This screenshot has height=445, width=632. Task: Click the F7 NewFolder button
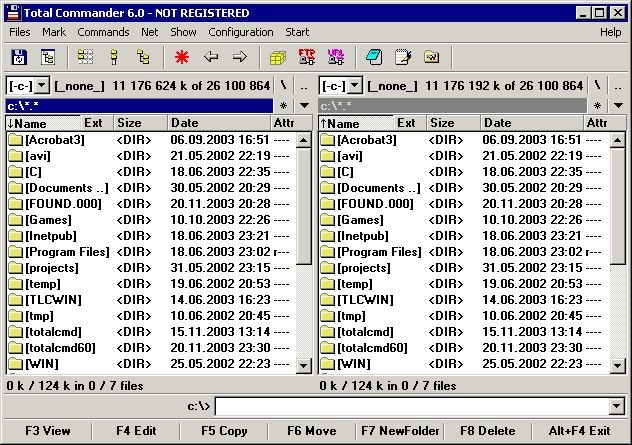(x=400, y=431)
